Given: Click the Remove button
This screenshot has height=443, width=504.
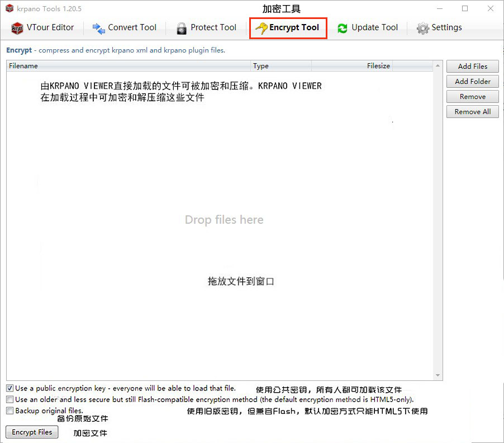Looking at the screenshot, I should [x=472, y=96].
